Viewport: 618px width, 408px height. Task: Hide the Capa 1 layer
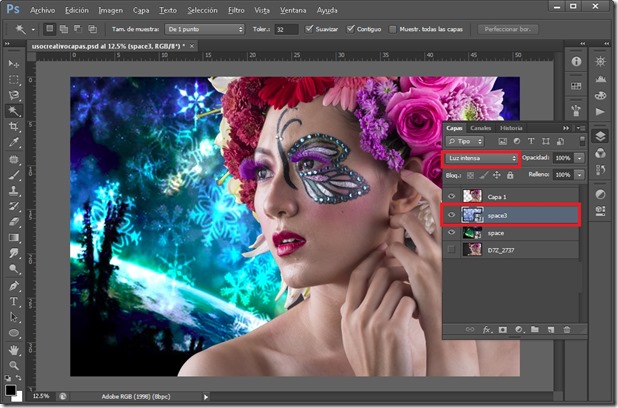pos(452,196)
